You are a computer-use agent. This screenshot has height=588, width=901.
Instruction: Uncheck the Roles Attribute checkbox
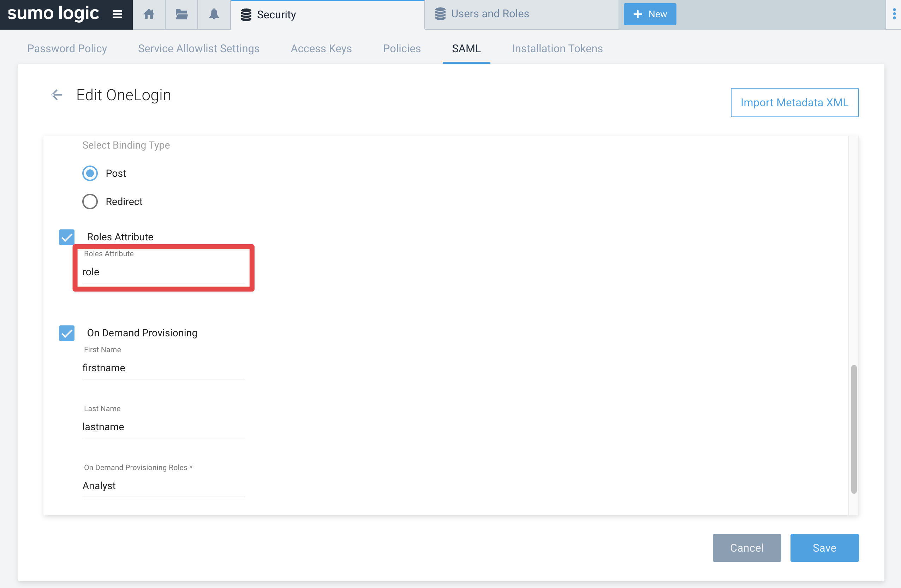[x=67, y=237]
